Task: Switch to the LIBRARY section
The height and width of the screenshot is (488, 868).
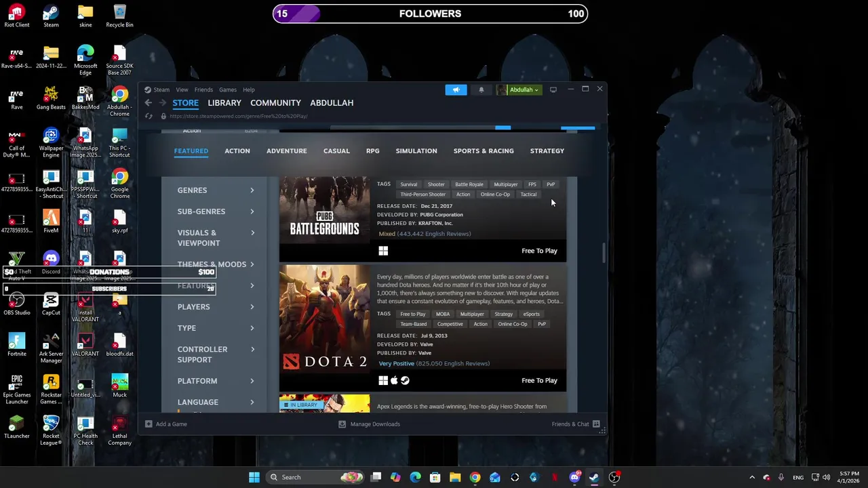Action: click(224, 103)
